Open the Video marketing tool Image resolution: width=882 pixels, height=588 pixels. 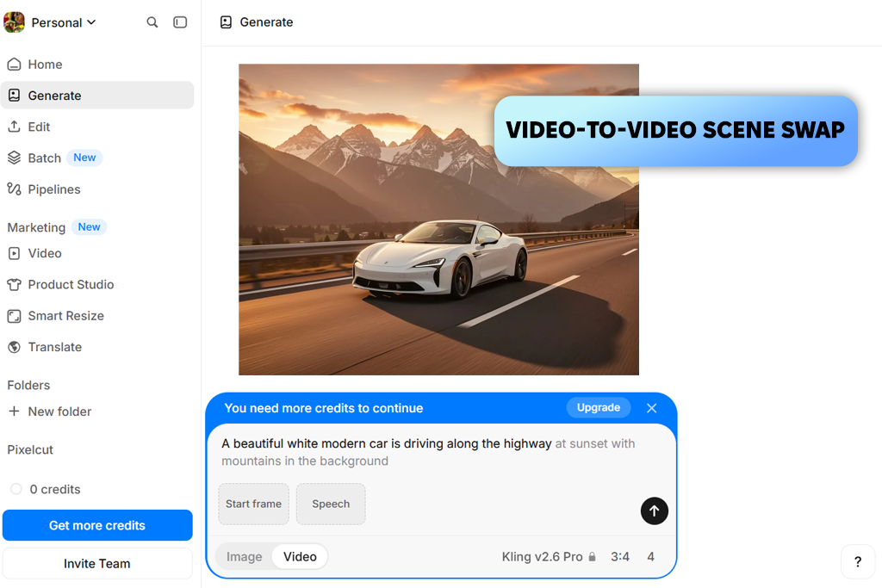[97, 253]
